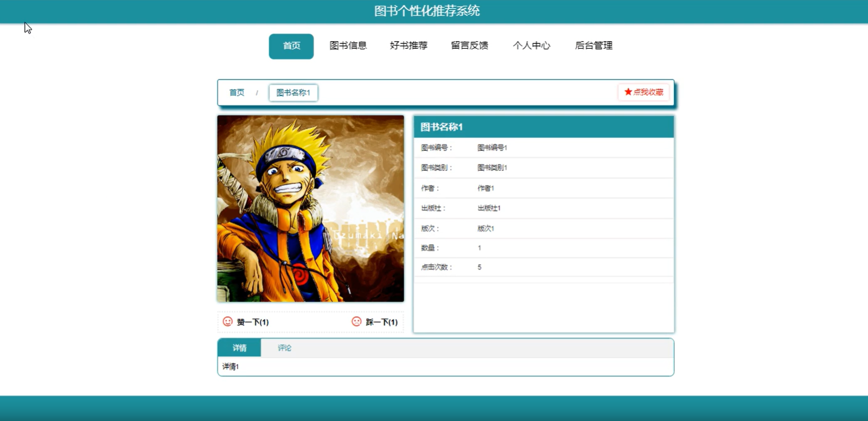
Task: Click the 图书名称1 panel header
Action: pyautogui.click(x=544, y=127)
